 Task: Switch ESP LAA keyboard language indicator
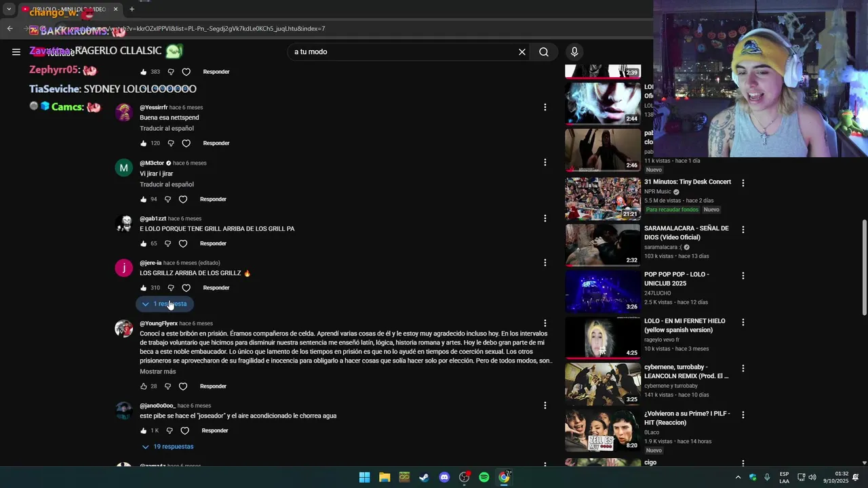tap(784, 477)
